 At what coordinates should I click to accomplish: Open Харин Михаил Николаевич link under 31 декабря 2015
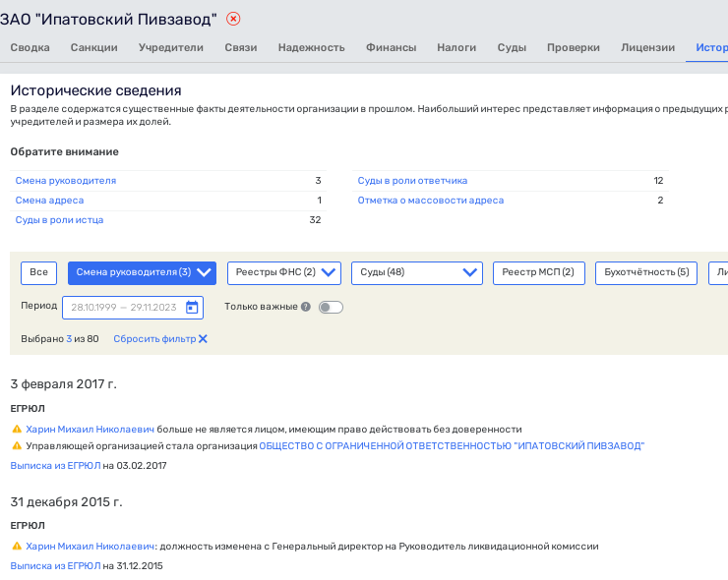pos(90,547)
